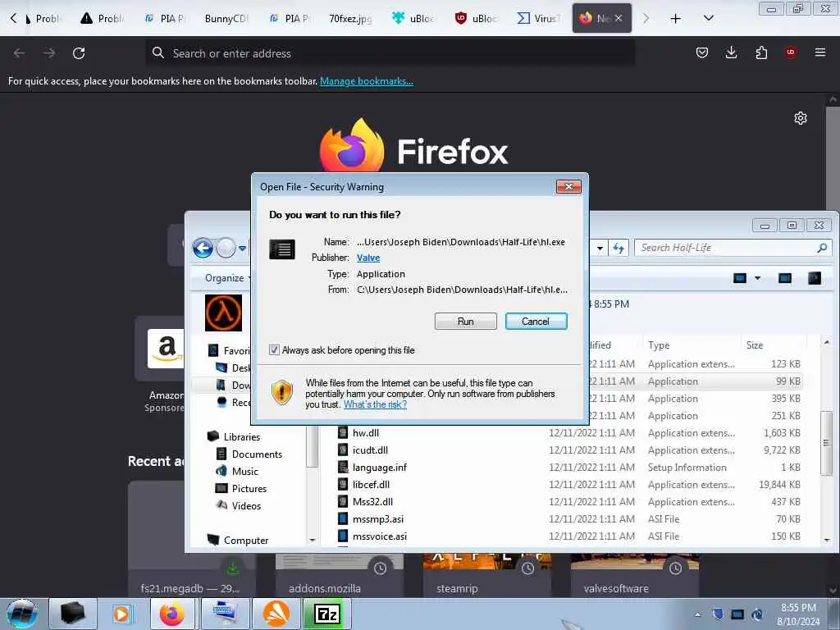Reload the current Firefox page
Image resolution: width=840 pixels, height=630 pixels.
pyautogui.click(x=79, y=53)
